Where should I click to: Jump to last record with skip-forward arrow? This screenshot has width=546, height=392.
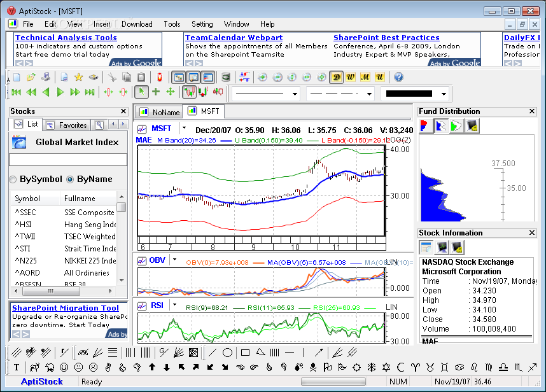[90, 92]
